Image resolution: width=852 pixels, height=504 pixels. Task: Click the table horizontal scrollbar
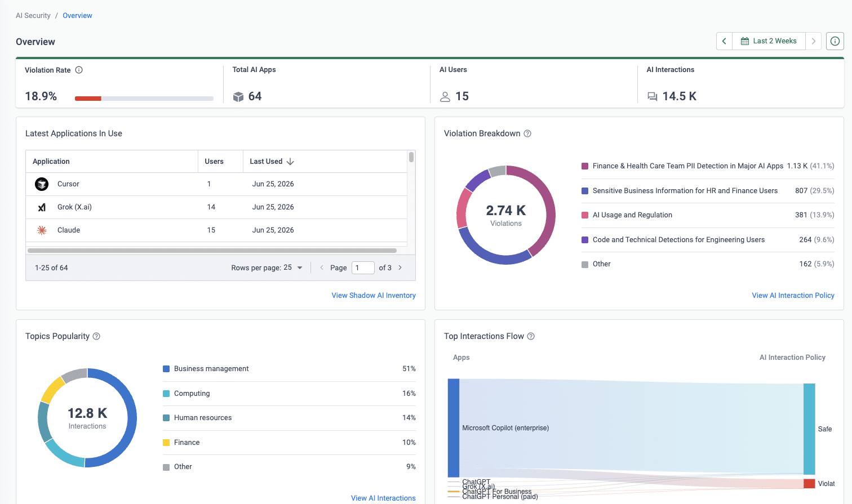click(x=212, y=250)
